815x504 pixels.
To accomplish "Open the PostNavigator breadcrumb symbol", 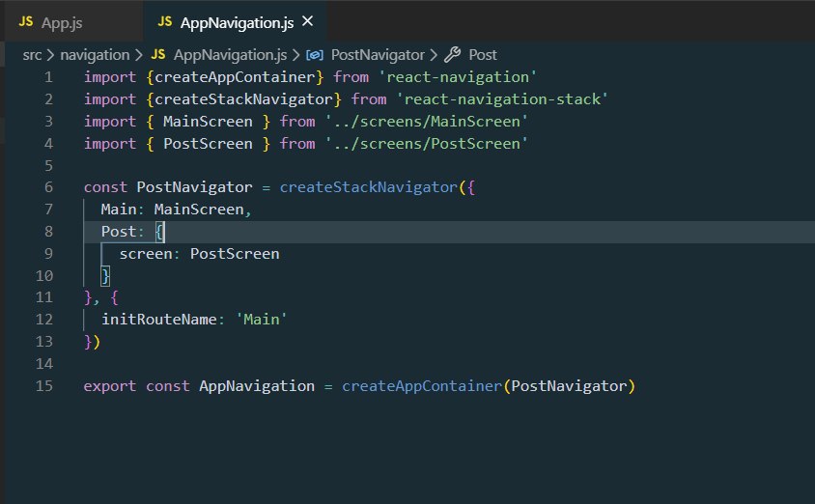I will click(378, 55).
